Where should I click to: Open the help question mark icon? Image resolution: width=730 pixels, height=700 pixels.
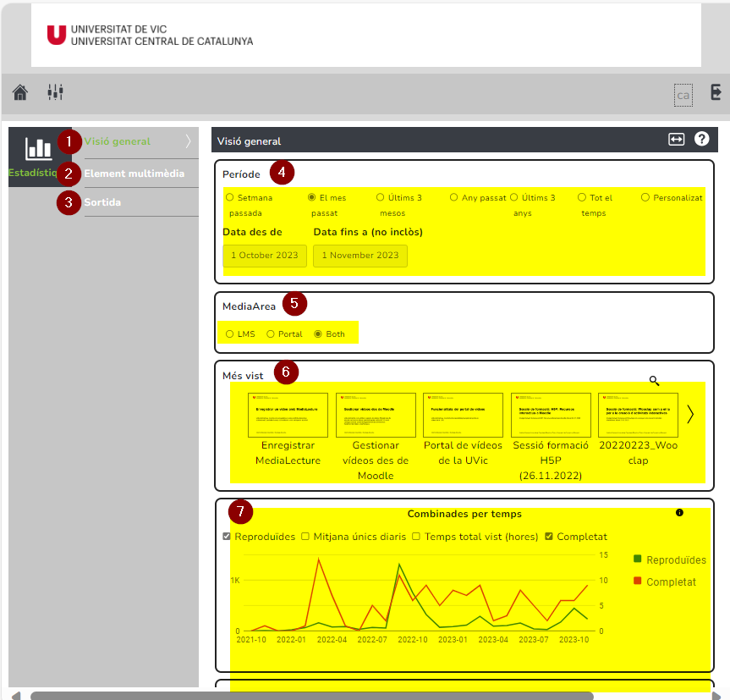point(701,139)
